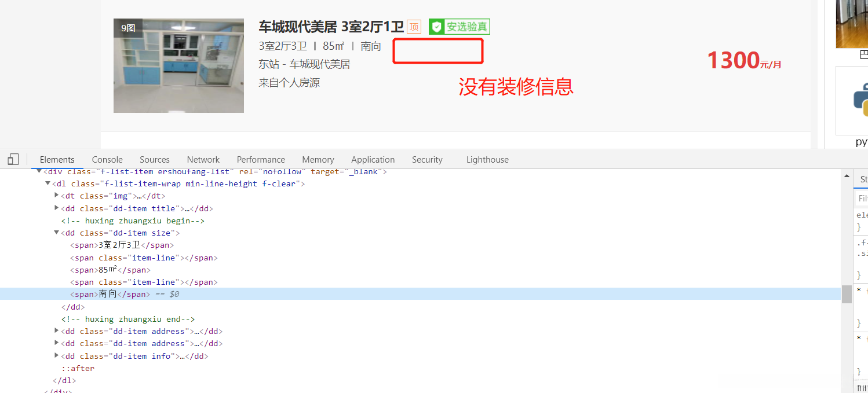The height and width of the screenshot is (393, 868).
Task: Click the 来自个人房源 text link
Action: click(x=289, y=82)
